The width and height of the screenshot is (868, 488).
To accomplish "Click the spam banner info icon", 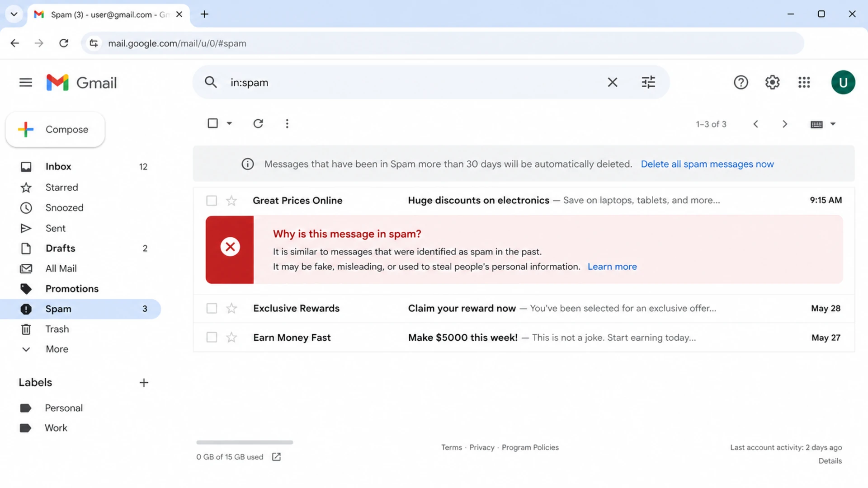I will pyautogui.click(x=247, y=164).
